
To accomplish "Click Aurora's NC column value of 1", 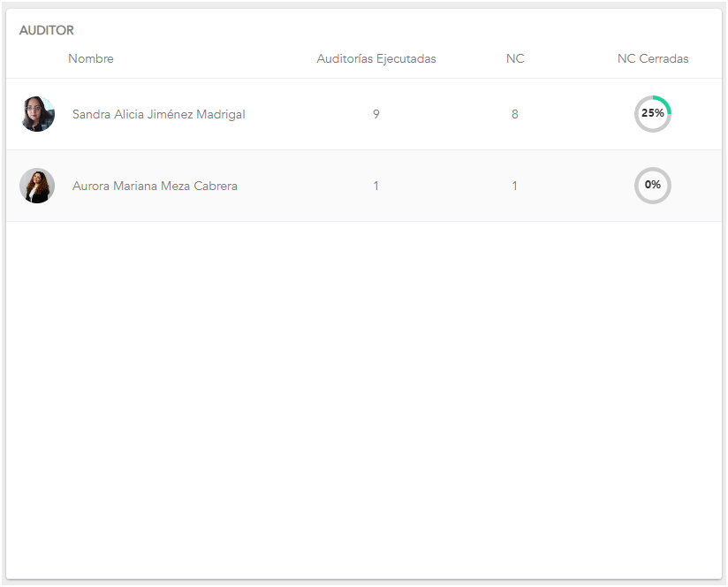I will click(515, 186).
